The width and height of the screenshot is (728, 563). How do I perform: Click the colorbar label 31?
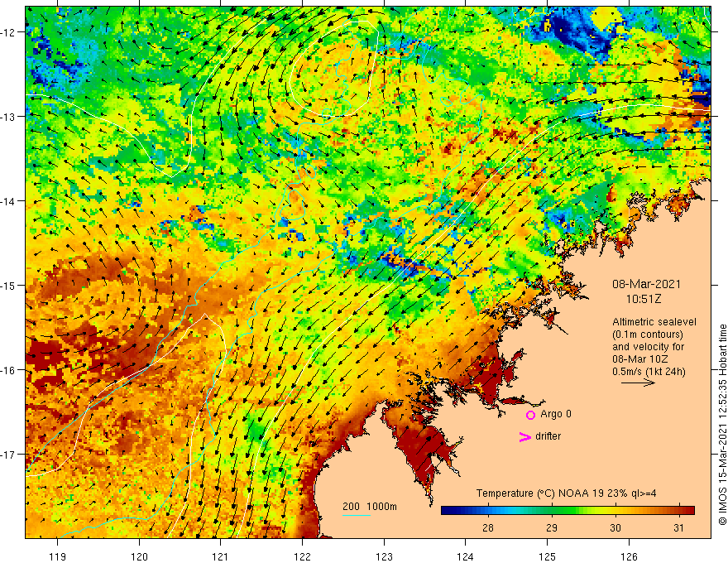679,527
